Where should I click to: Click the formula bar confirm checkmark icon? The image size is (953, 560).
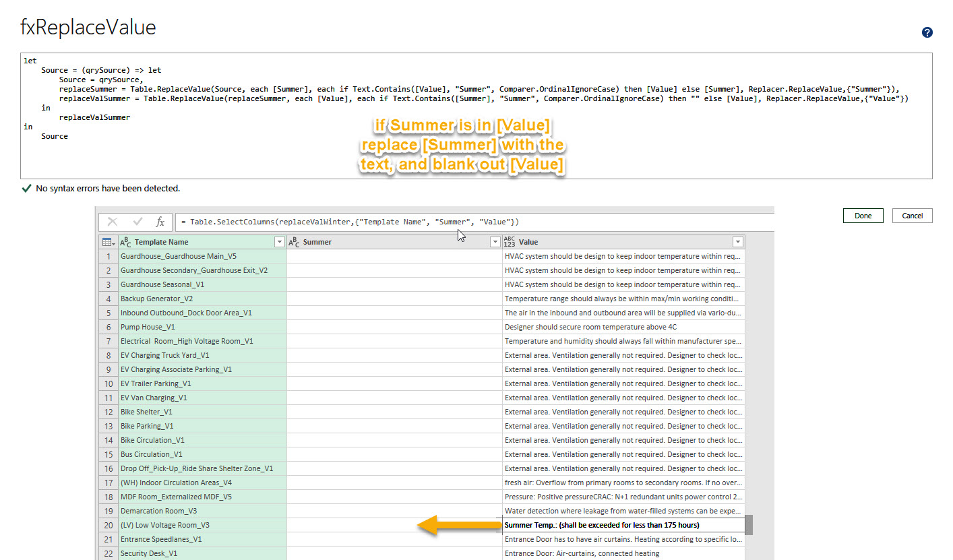tap(137, 222)
